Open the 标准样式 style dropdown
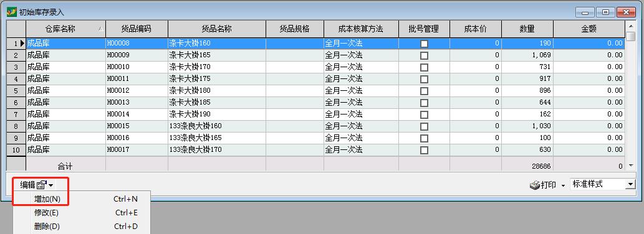 [630, 184]
